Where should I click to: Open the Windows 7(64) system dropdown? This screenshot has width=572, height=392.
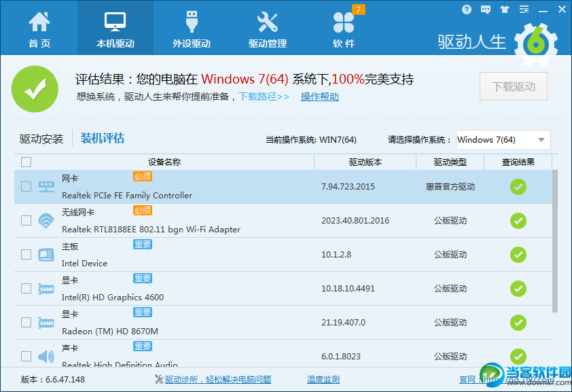[x=503, y=140]
